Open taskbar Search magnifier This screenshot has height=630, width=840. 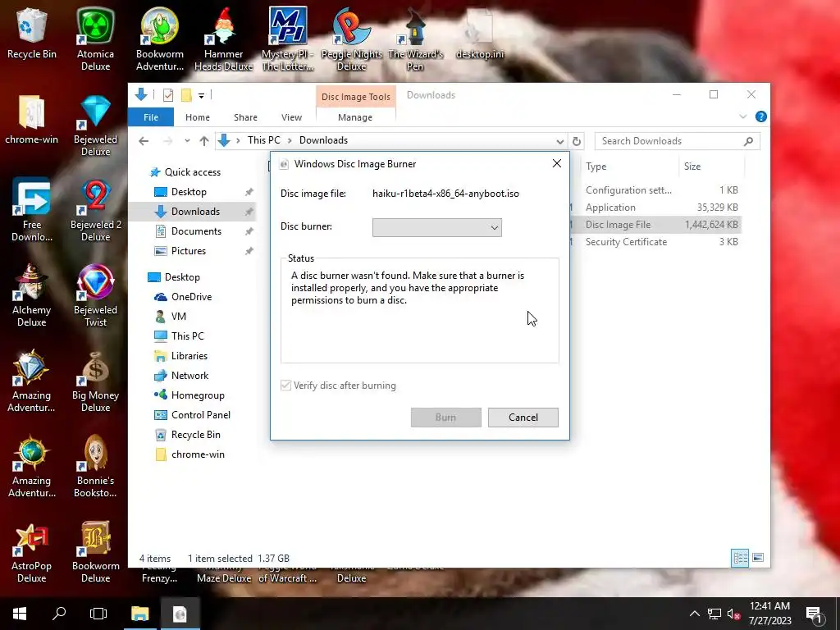pyautogui.click(x=59, y=614)
